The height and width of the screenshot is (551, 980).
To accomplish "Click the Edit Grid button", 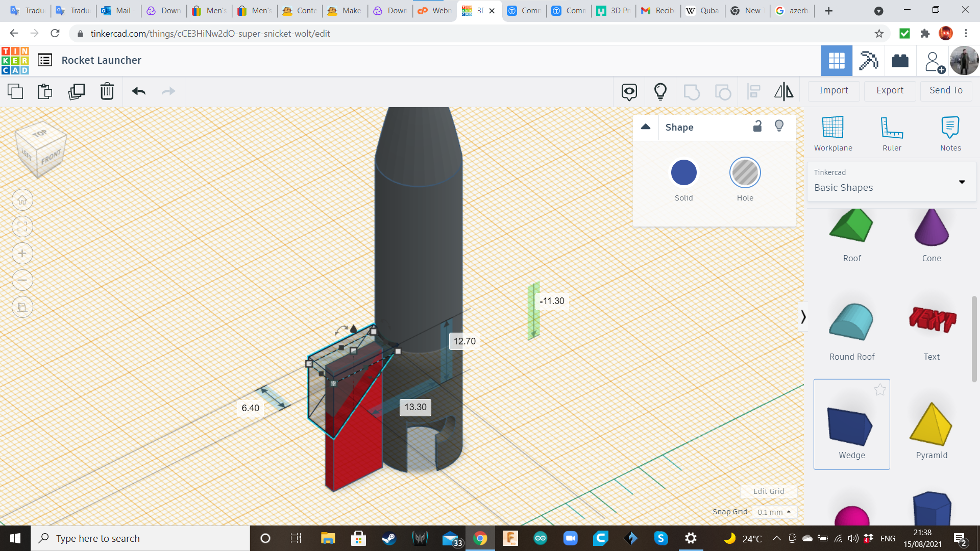I will point(768,491).
